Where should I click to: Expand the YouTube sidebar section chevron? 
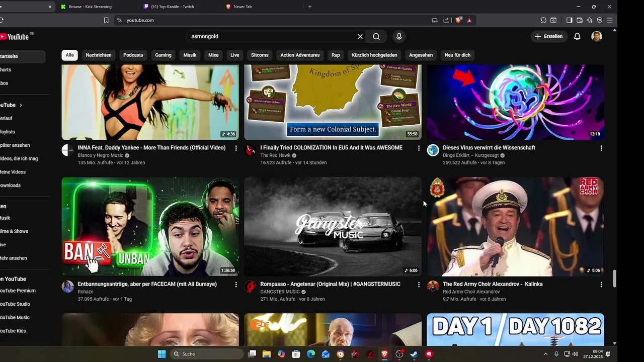pyautogui.click(x=21, y=105)
